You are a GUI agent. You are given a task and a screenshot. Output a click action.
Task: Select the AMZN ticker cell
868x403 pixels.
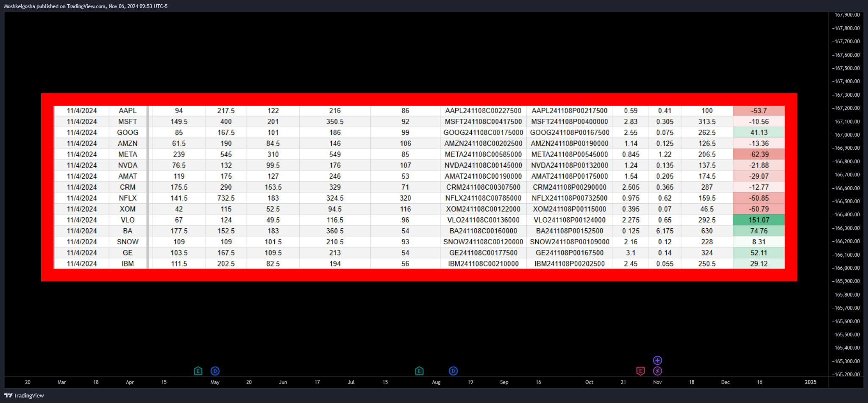(128, 143)
